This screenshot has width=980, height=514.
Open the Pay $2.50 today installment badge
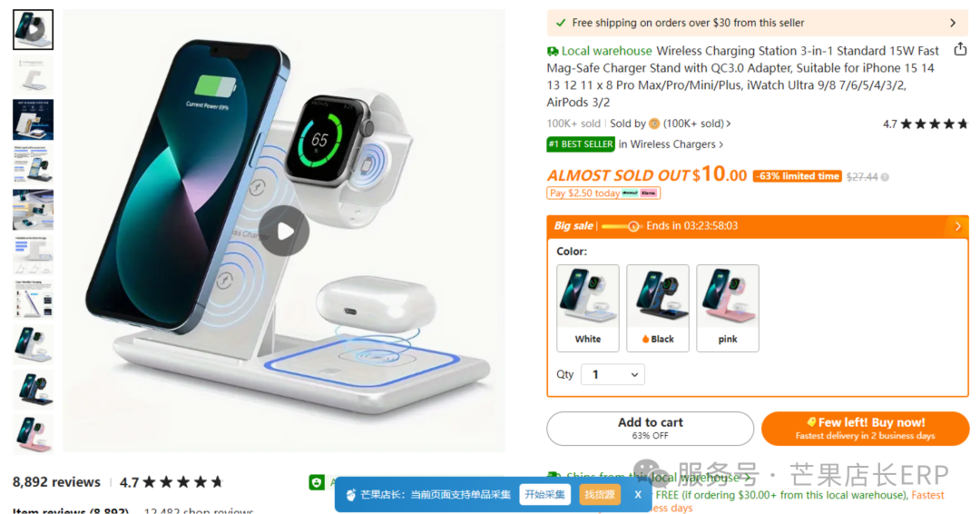pos(603,193)
